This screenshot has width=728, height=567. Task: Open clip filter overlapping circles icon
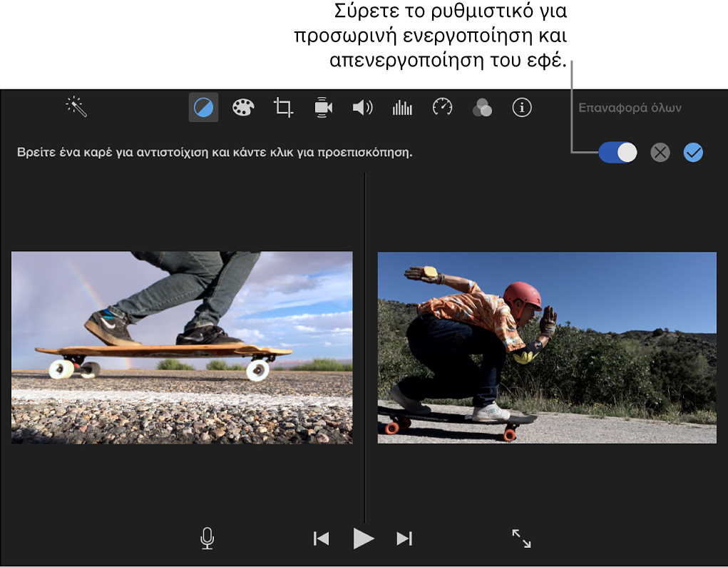point(482,108)
